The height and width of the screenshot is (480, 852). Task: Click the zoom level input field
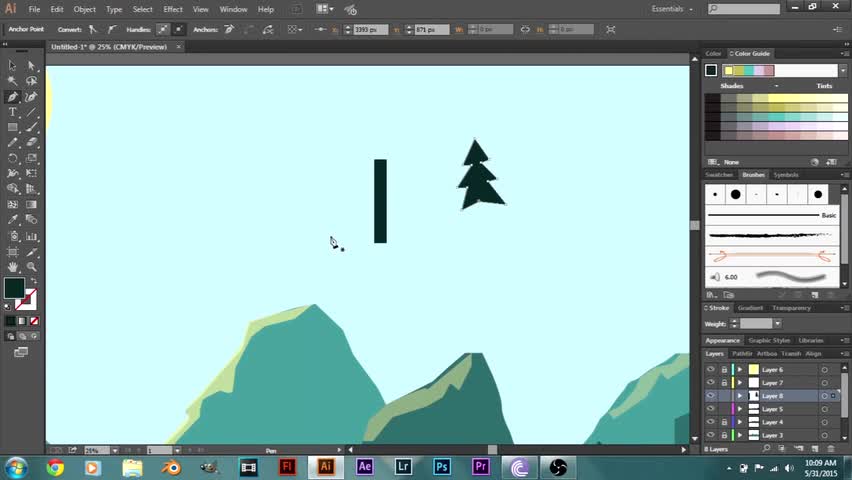coord(97,450)
